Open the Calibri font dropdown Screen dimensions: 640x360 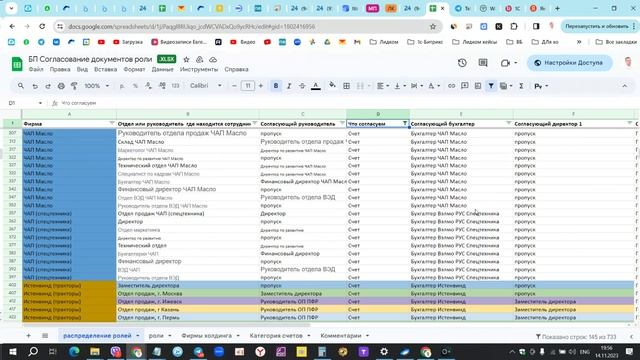pos(206,86)
